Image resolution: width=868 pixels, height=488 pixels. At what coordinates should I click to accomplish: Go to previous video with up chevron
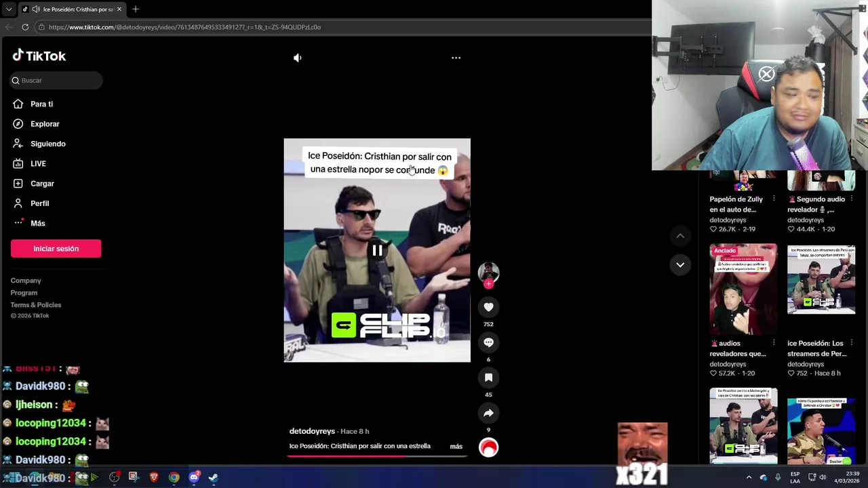(679, 235)
